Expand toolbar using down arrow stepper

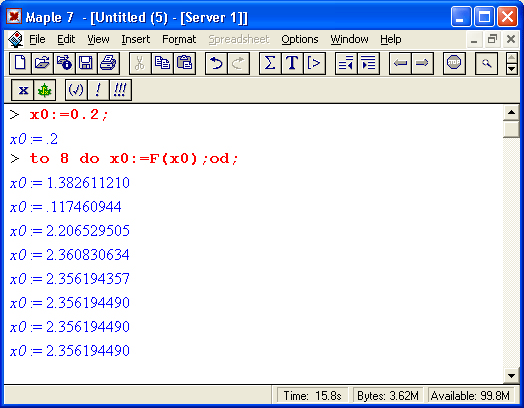pos(512,69)
